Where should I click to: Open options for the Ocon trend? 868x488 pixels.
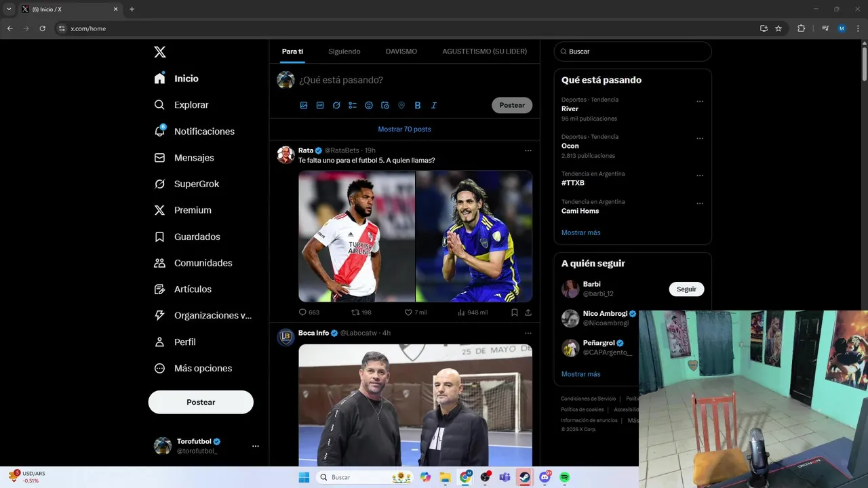click(x=700, y=139)
